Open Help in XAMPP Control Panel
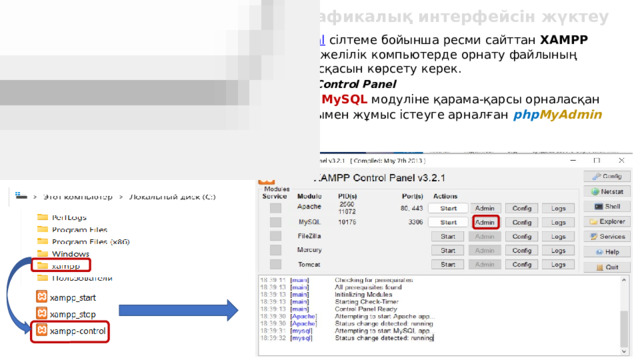This screenshot has height=360, width=640. (607, 252)
